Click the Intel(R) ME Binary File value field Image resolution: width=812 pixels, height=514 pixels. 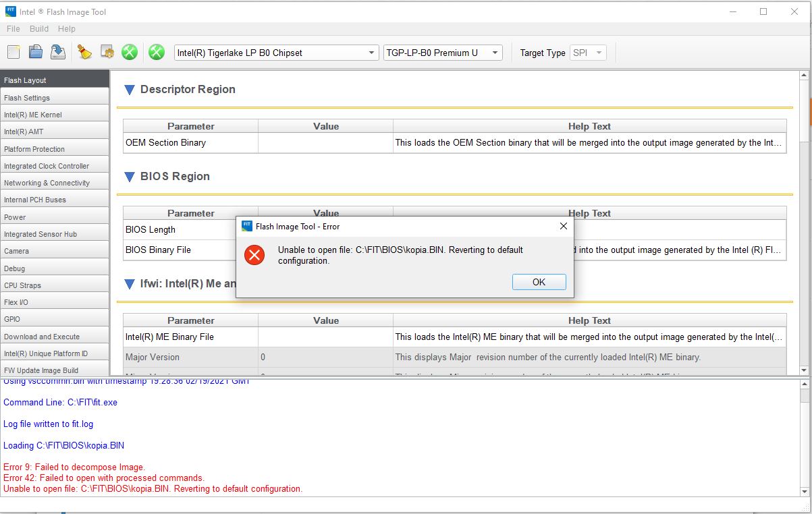pos(325,337)
